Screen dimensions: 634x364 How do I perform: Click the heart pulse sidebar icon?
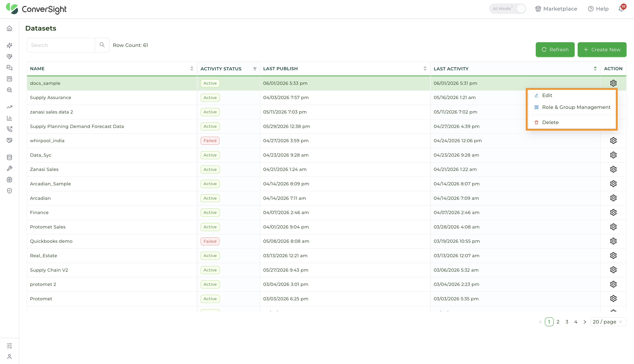point(9,57)
